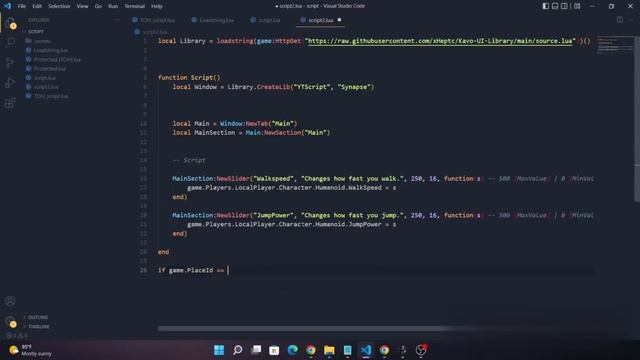
Task: Open the File menu
Action: tap(22, 6)
